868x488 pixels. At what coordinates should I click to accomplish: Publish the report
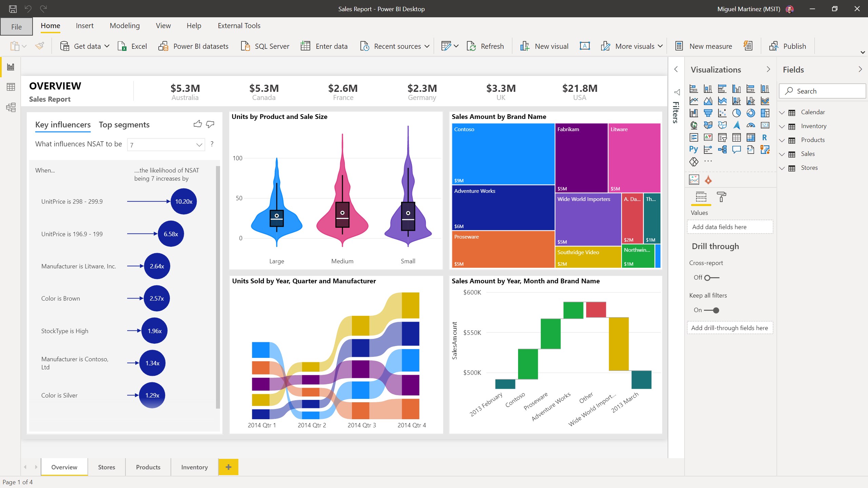pos(788,46)
